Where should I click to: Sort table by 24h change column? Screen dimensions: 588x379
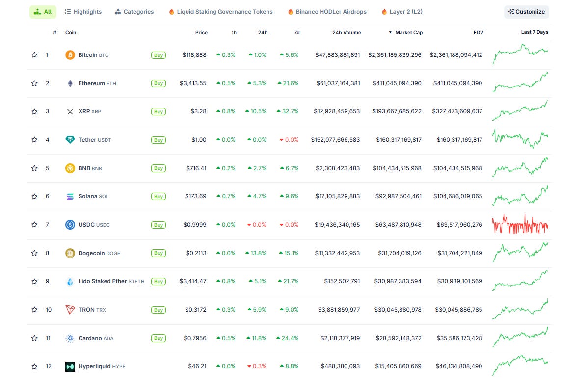(x=263, y=32)
